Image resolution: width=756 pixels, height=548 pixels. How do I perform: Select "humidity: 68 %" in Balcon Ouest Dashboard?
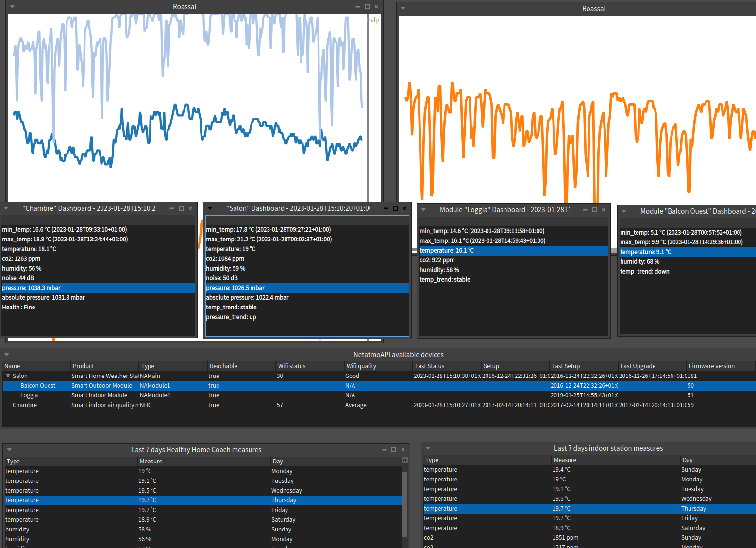tap(688, 262)
